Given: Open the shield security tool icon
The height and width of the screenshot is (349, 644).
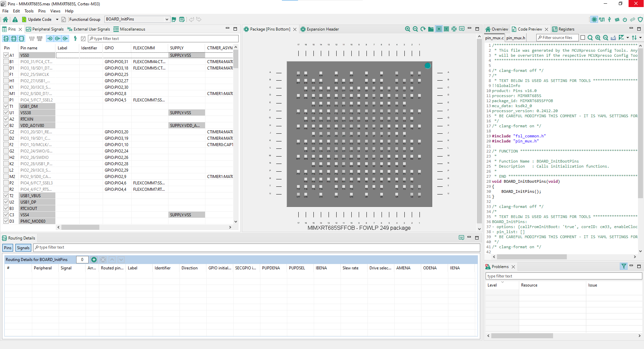Looking at the screenshot, I should [x=640, y=19].
